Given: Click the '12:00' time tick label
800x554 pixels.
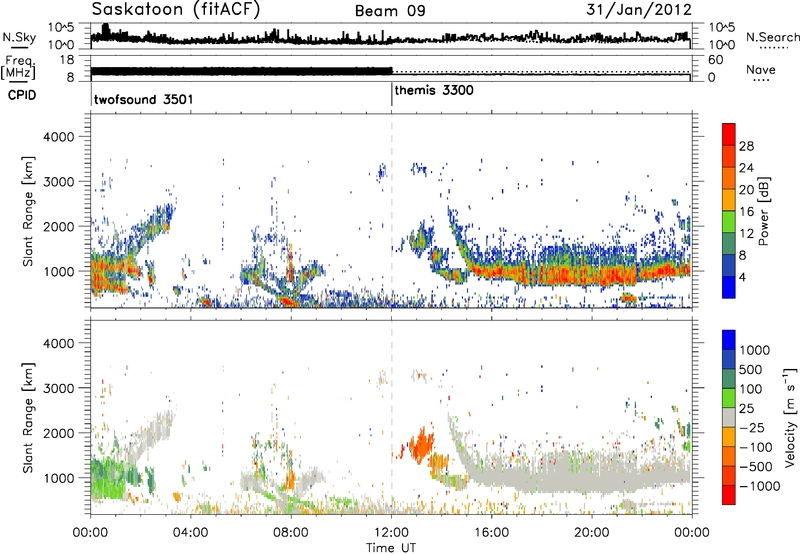Looking at the screenshot, I should [x=391, y=533].
